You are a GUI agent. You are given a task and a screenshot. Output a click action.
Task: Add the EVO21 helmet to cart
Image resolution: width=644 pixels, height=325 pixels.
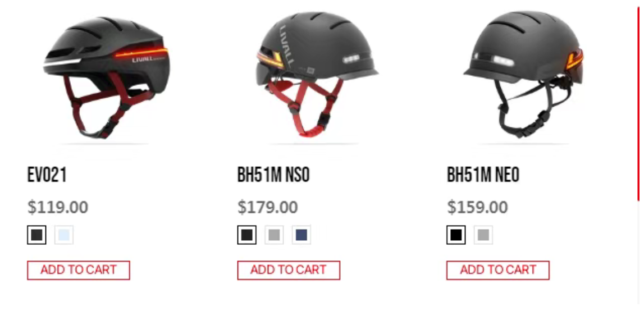pos(79,270)
